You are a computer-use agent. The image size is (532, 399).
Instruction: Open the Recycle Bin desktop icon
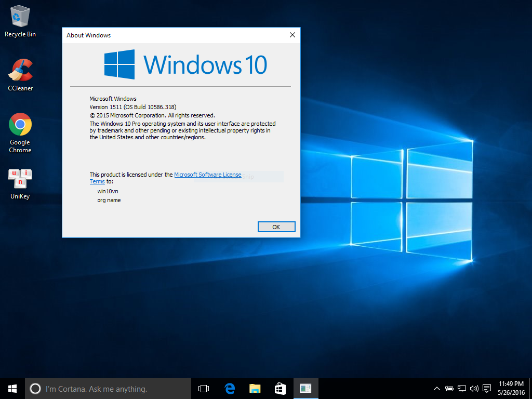20,21
